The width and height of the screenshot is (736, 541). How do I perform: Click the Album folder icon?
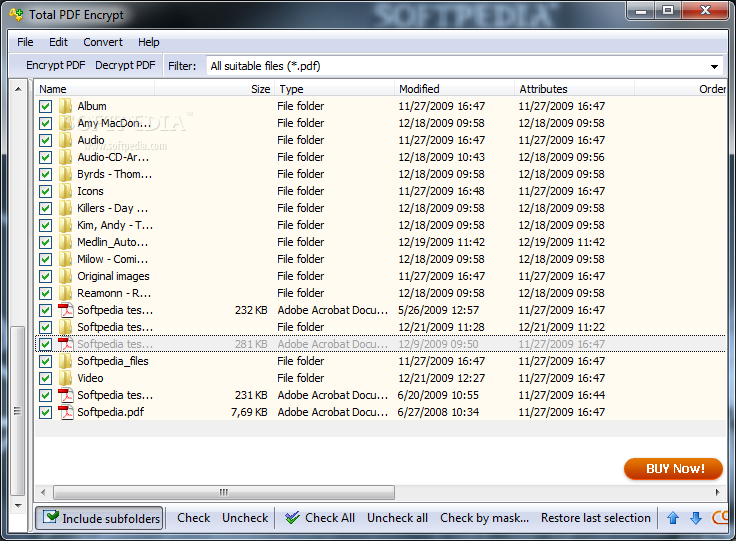coord(66,106)
